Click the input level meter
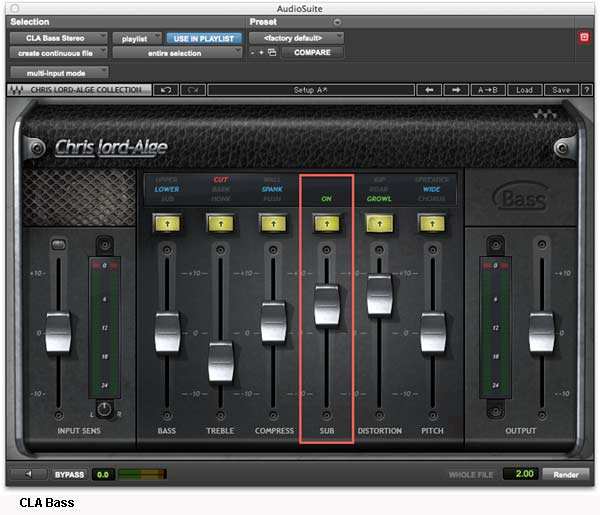This screenshot has width=600, height=515. point(104,327)
